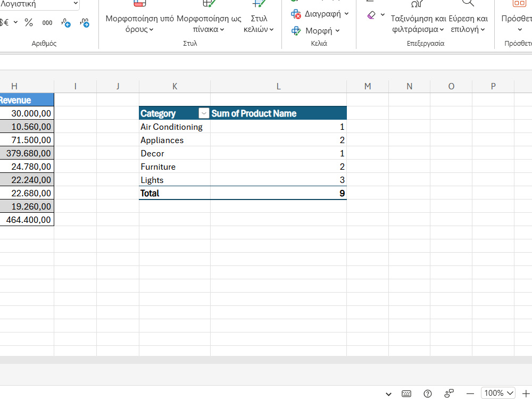Select column M header
Viewport: 532px width, 399px height.
pos(368,86)
